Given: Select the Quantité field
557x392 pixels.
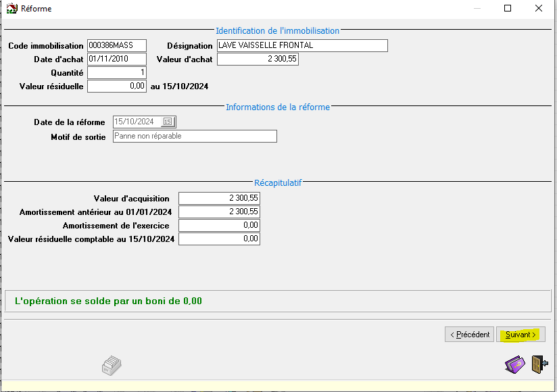Looking at the screenshot, I should coord(116,72).
